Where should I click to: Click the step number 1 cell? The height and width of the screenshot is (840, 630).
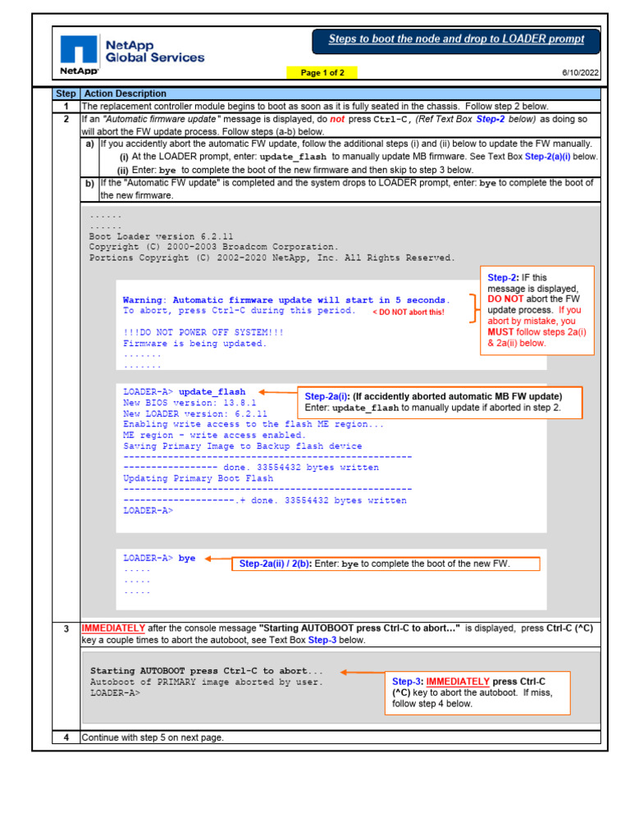(66, 107)
